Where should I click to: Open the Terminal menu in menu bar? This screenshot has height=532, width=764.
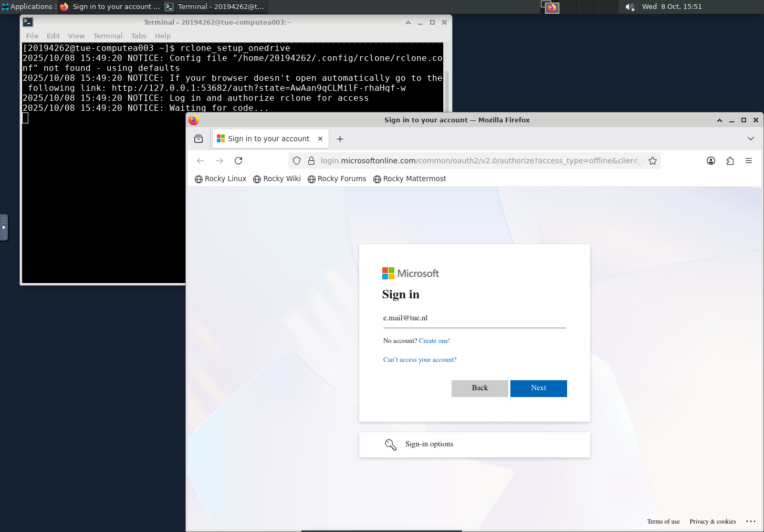coord(108,36)
